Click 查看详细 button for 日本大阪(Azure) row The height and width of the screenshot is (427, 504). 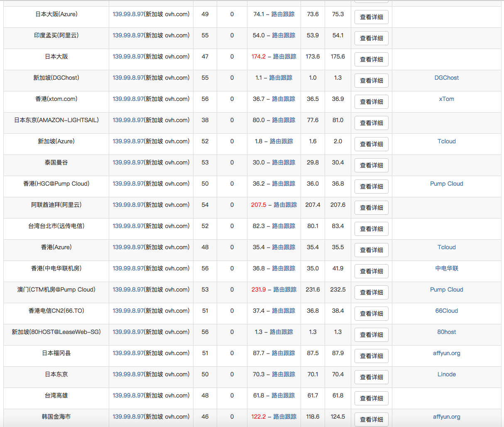coord(371,17)
